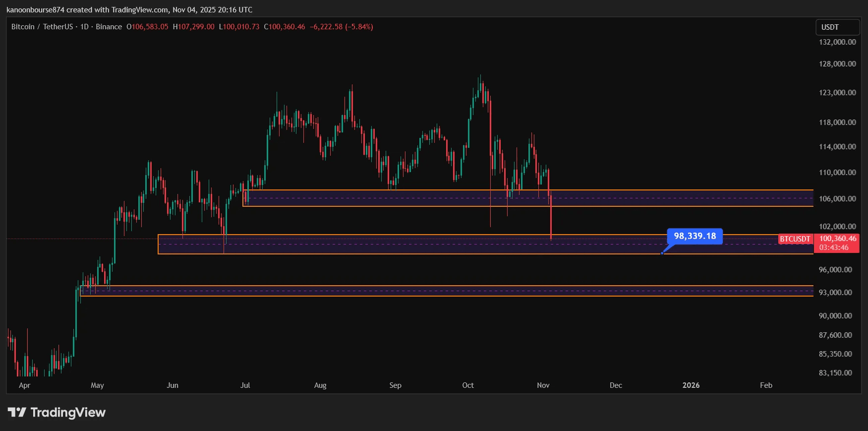Click the blue callout anchor dot
868x431 pixels.
click(662, 253)
